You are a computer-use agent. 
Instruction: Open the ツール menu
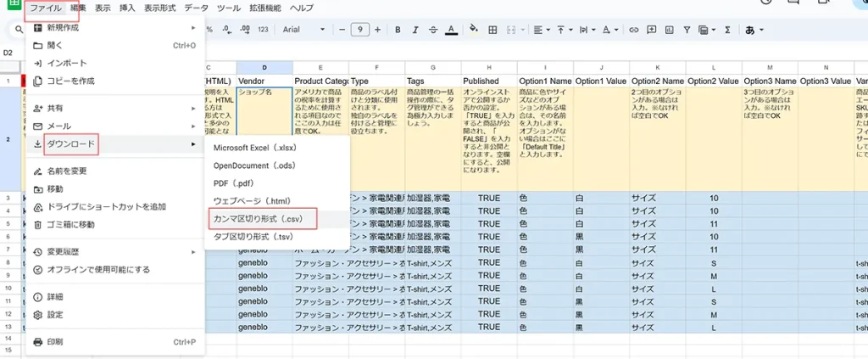(229, 8)
